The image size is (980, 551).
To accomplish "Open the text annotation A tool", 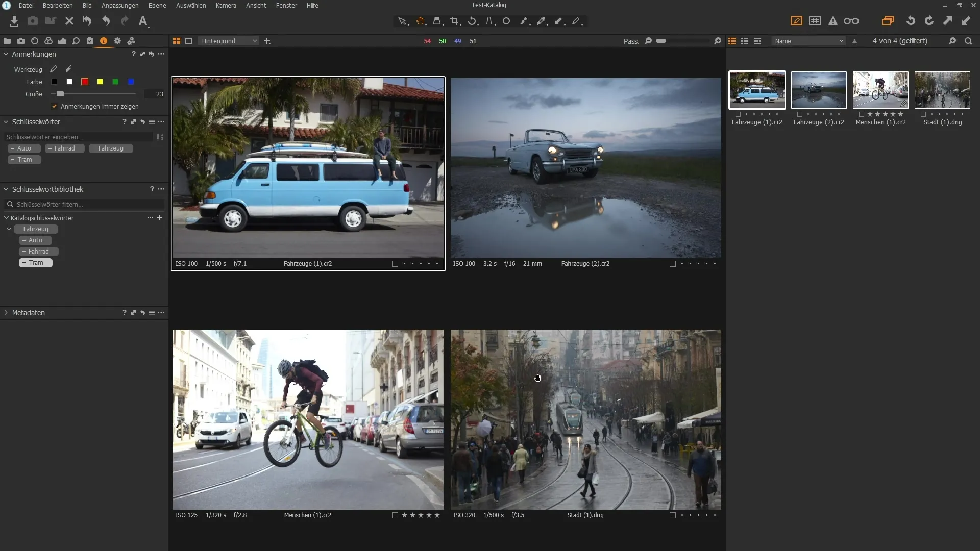I will pyautogui.click(x=143, y=21).
